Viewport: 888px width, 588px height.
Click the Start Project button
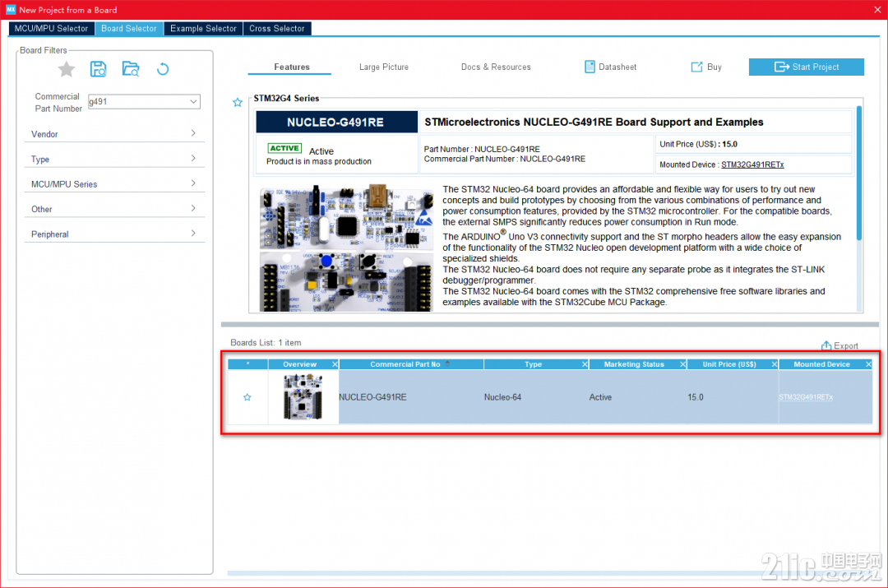pos(807,67)
